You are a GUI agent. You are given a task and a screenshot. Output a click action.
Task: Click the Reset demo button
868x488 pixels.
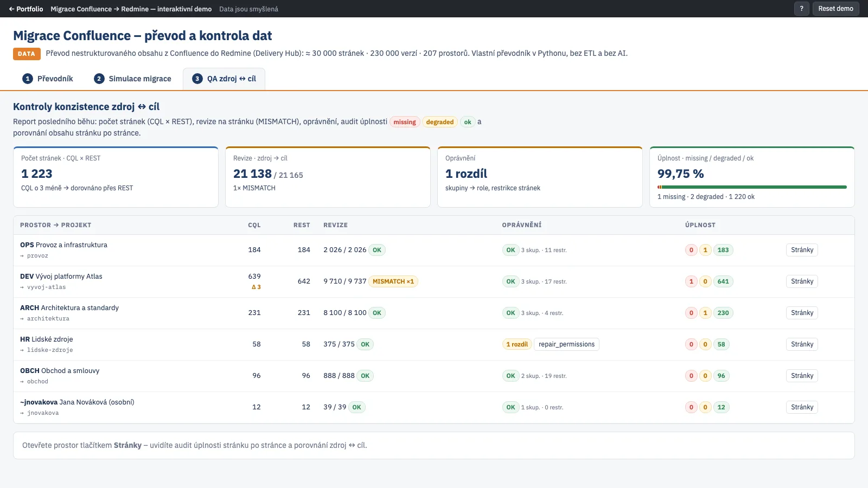pos(835,9)
